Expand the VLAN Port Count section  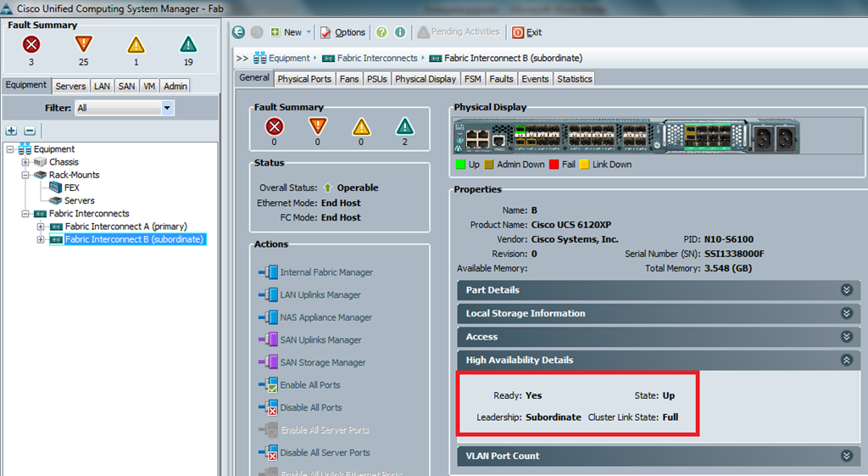click(659, 456)
